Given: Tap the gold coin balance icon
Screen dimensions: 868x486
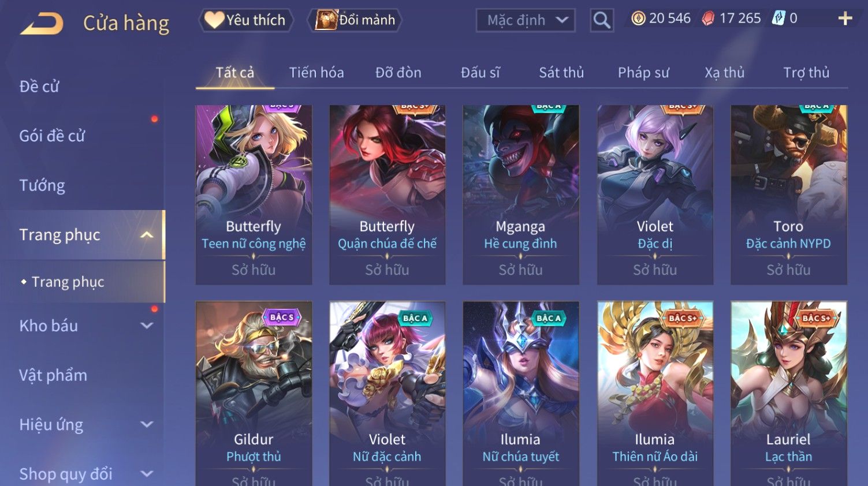Looking at the screenshot, I should click(638, 18).
